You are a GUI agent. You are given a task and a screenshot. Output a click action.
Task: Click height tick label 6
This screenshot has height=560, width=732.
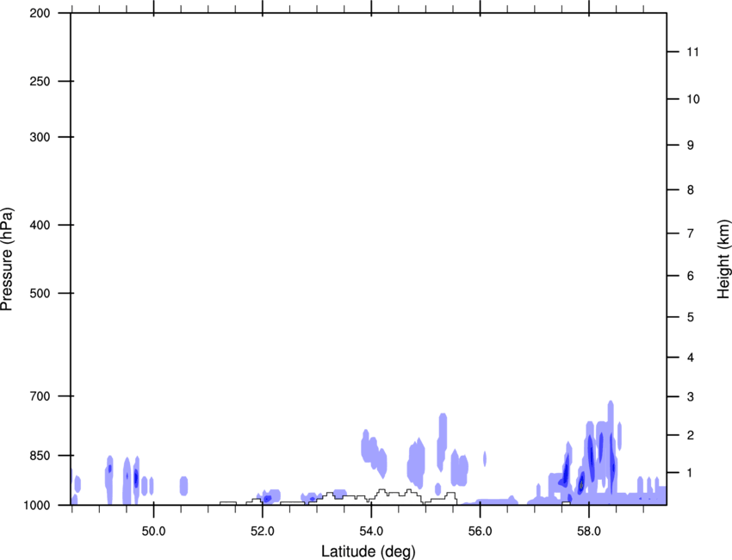(x=691, y=276)
